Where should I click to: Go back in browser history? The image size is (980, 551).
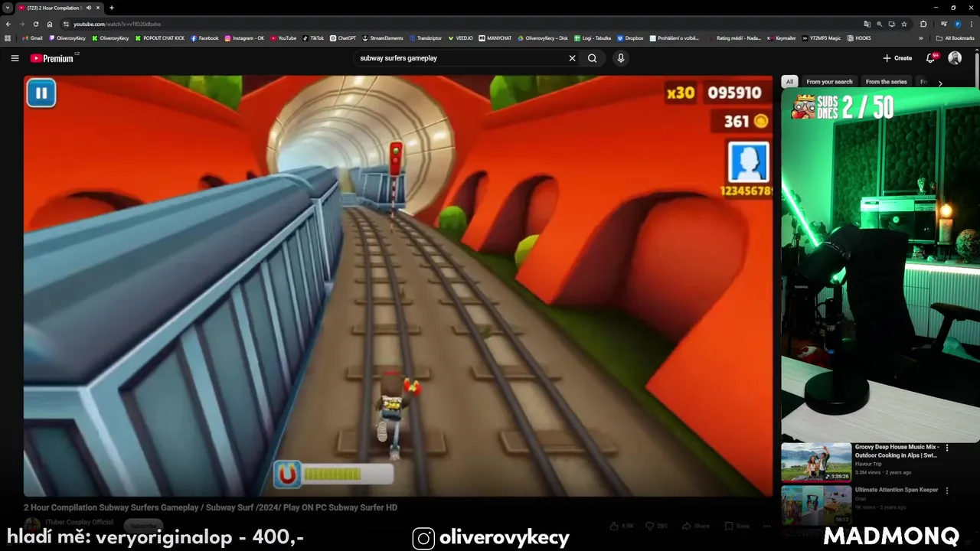pyautogui.click(x=8, y=24)
